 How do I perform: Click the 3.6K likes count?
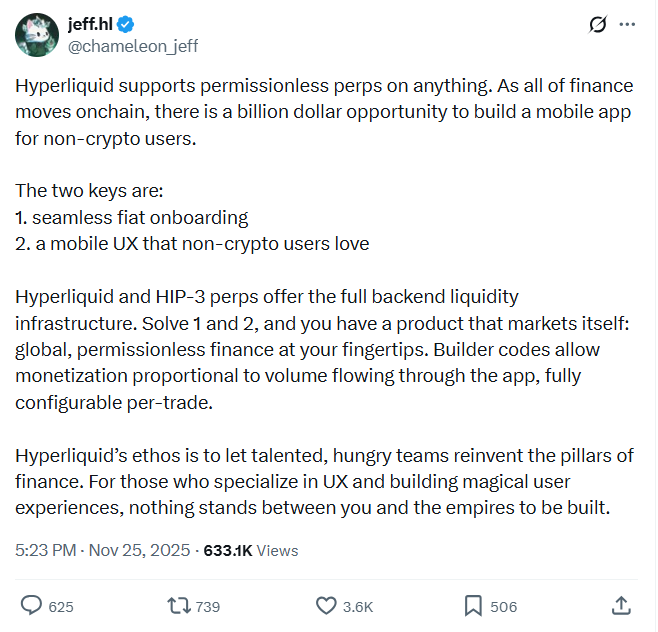(x=358, y=607)
